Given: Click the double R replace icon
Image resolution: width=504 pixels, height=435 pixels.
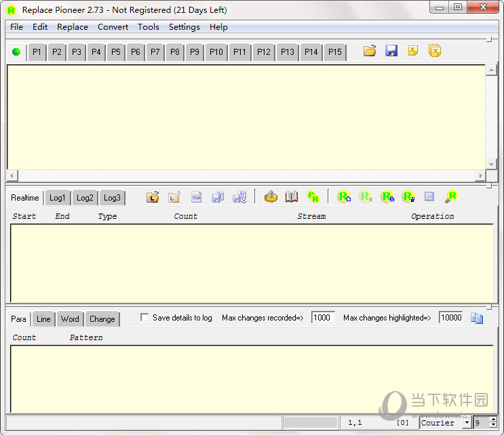Looking at the screenshot, I should click(x=313, y=196).
